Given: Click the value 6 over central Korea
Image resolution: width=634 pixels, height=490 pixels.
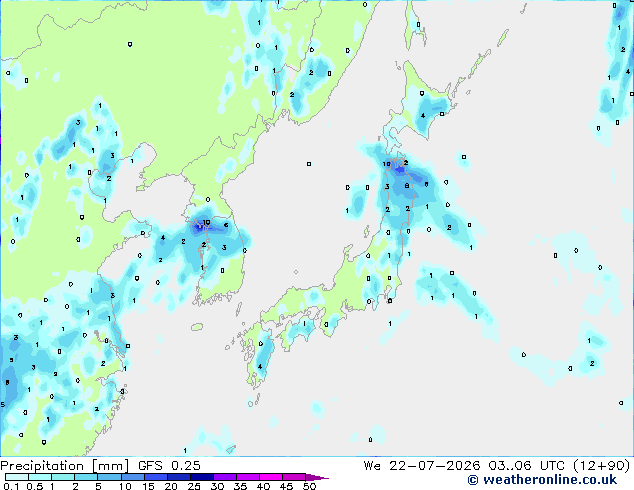Looking at the screenshot, I should pyautogui.click(x=226, y=225).
